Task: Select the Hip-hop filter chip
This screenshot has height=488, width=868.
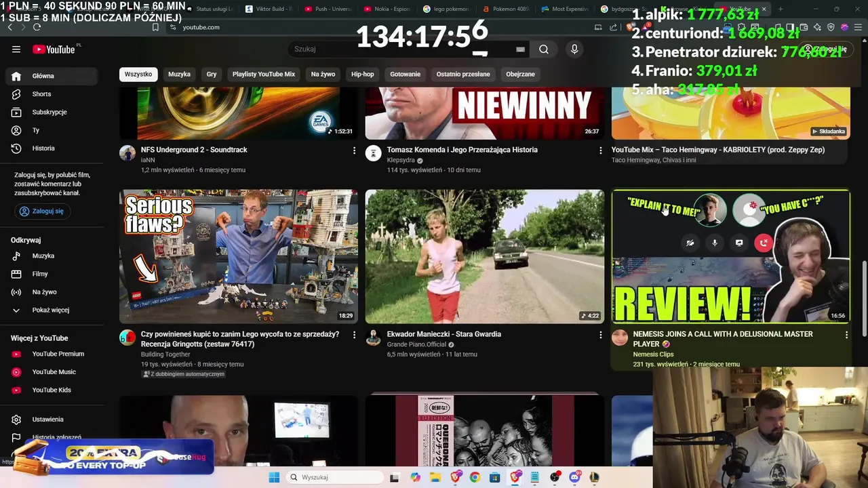Action: click(362, 74)
